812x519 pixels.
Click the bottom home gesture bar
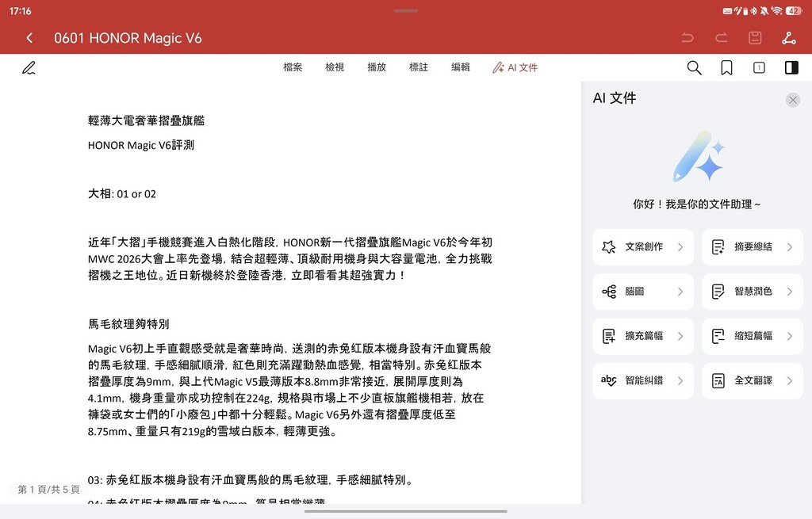(405, 511)
